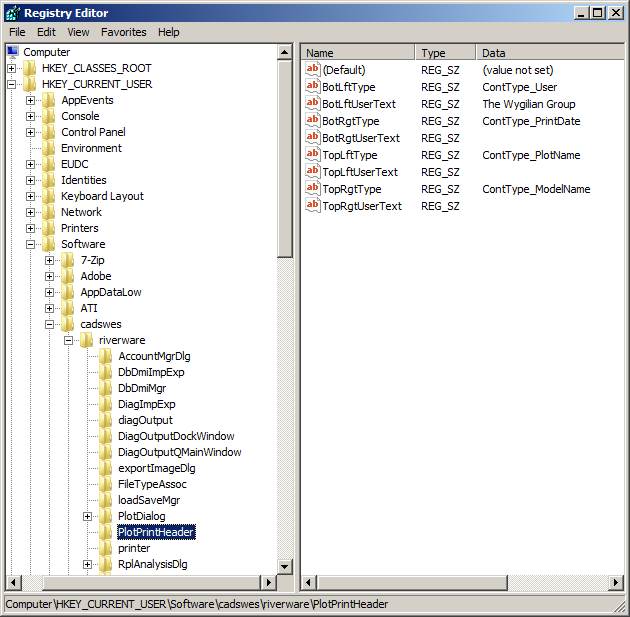Viewport: 630px width, 617px height.
Task: Click tree pane scroll down arrow
Action: (x=284, y=567)
